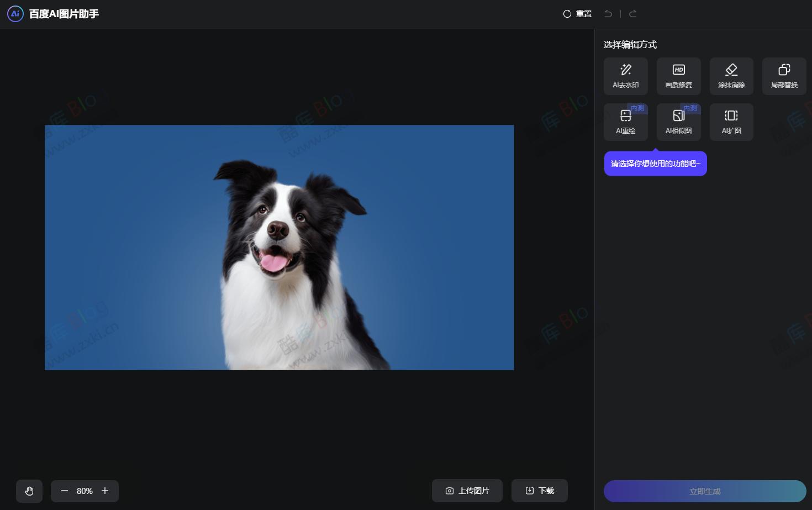Click the redo arrow icon

tap(633, 14)
